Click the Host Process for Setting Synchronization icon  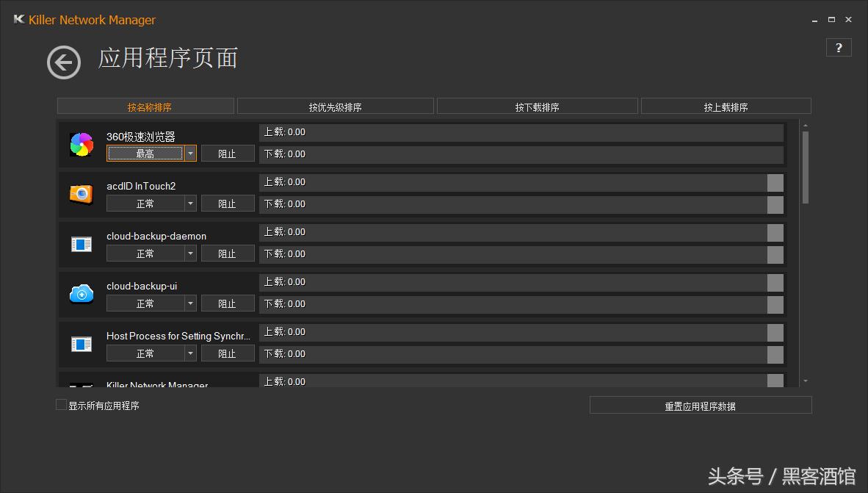pyautogui.click(x=81, y=344)
